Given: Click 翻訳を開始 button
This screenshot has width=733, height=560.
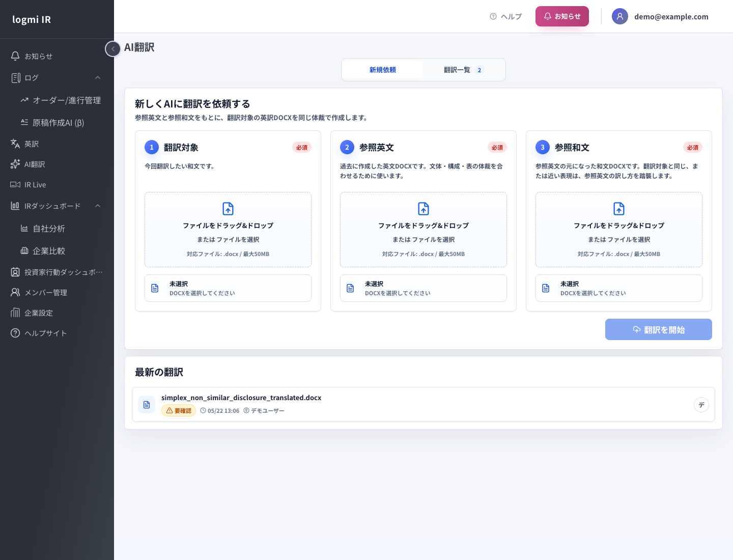Looking at the screenshot, I should [659, 329].
